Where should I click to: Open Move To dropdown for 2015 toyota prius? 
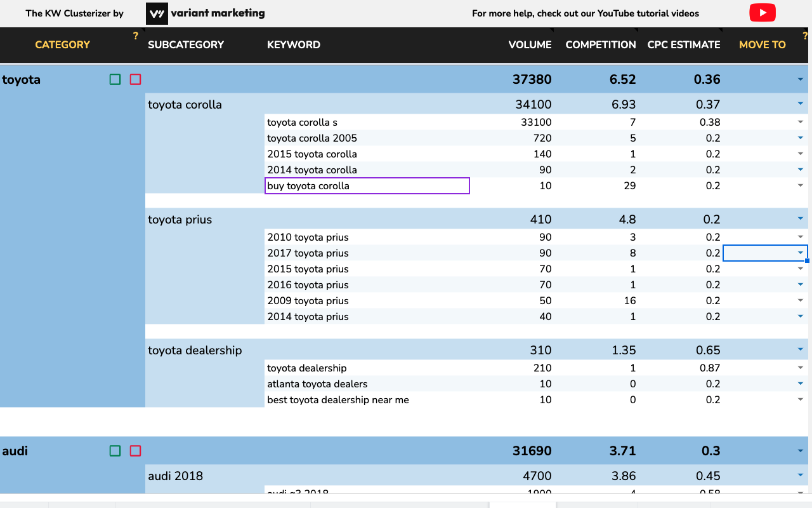(800, 269)
